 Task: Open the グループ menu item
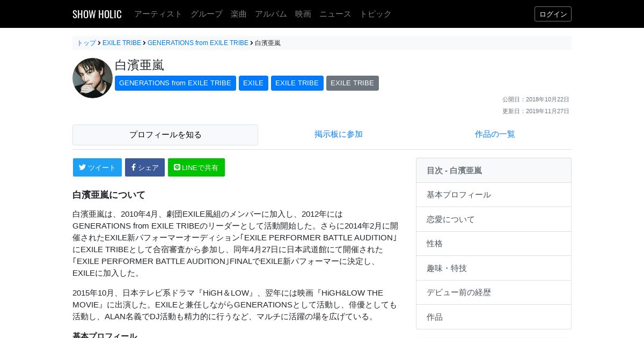(207, 14)
